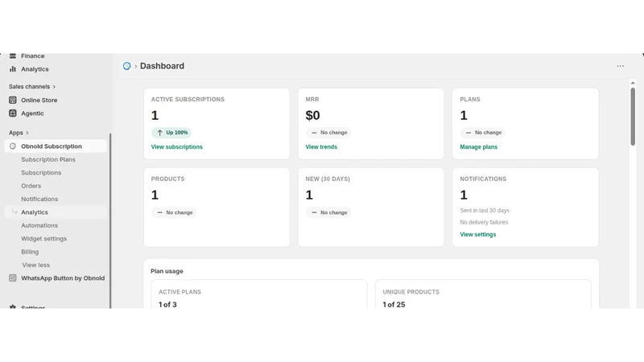Click the Analytics bar chart icon

click(13, 69)
